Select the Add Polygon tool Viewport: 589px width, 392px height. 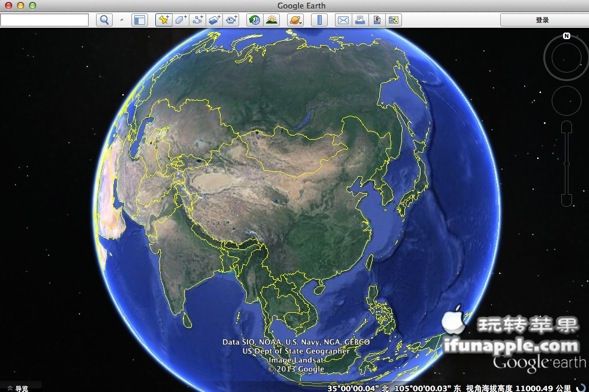point(181,20)
